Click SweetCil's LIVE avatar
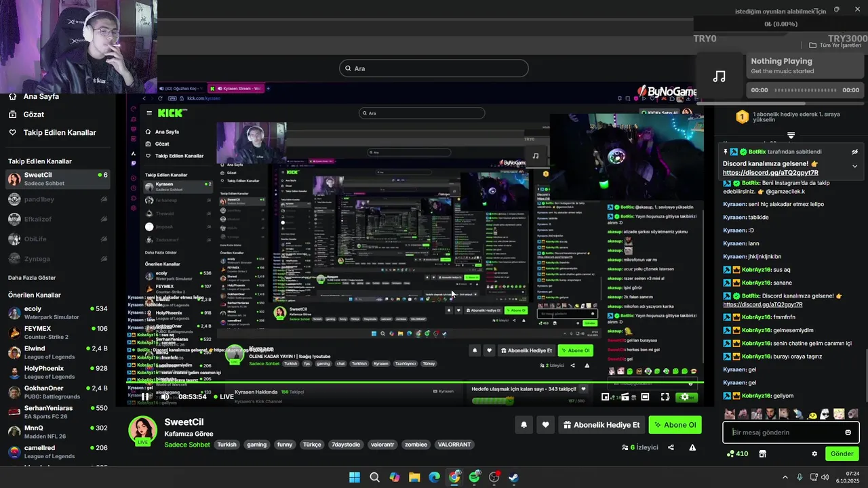This screenshot has height=488, width=868. pos(143,431)
